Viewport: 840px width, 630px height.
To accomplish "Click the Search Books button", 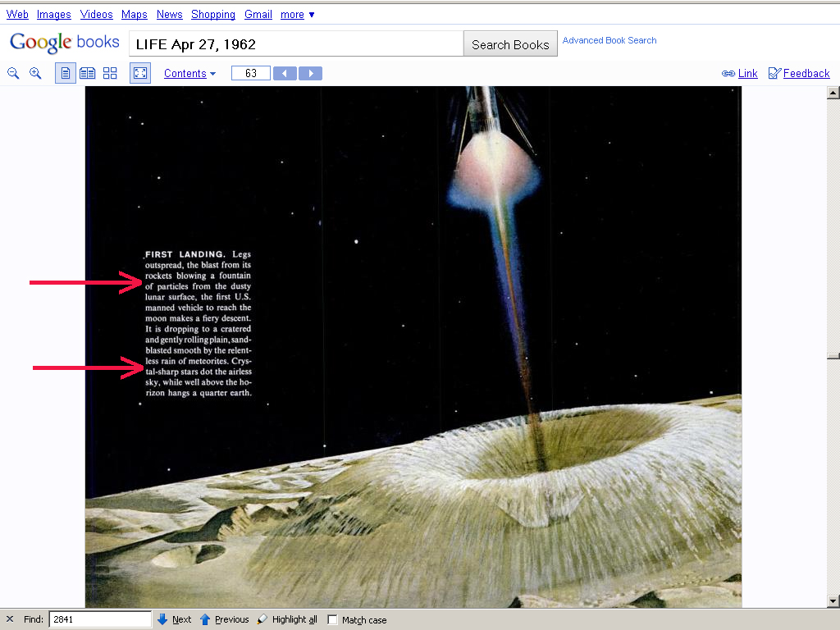I will click(x=510, y=44).
